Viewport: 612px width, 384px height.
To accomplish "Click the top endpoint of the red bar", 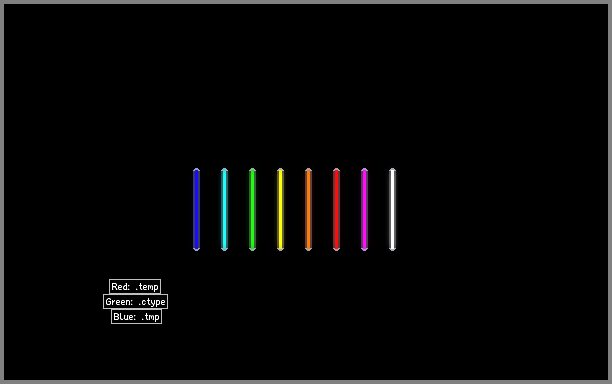I will point(336,170).
